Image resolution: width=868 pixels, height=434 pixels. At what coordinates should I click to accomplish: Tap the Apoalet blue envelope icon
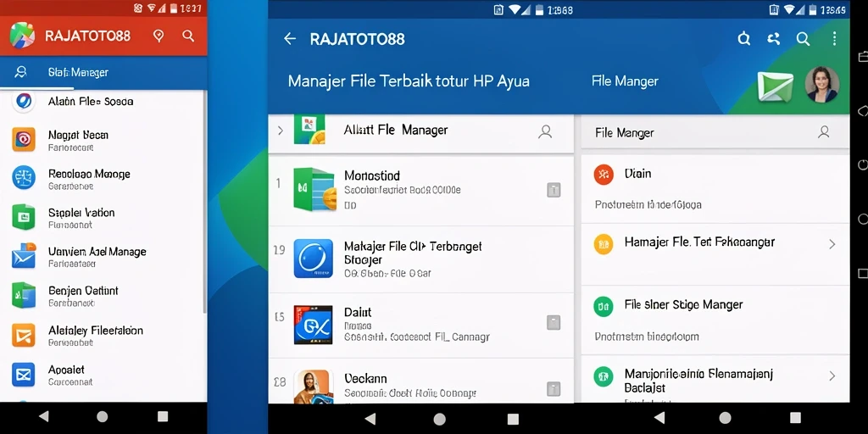click(x=24, y=375)
